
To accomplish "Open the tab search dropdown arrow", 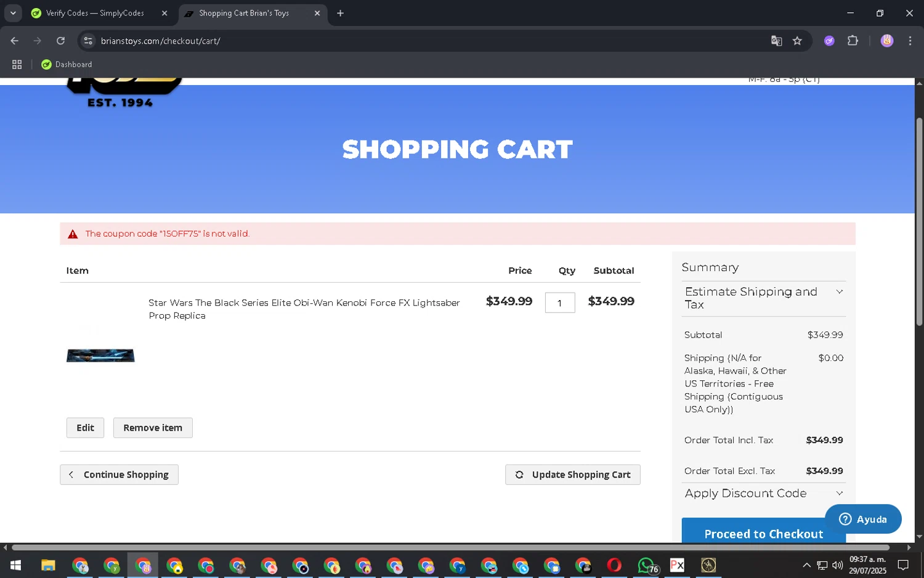I will 13,13.
